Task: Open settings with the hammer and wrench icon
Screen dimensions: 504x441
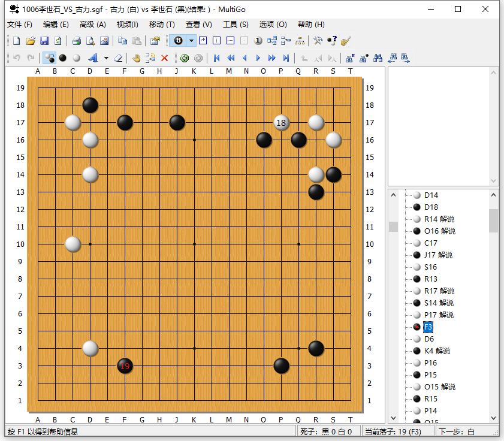Action: [x=318, y=41]
